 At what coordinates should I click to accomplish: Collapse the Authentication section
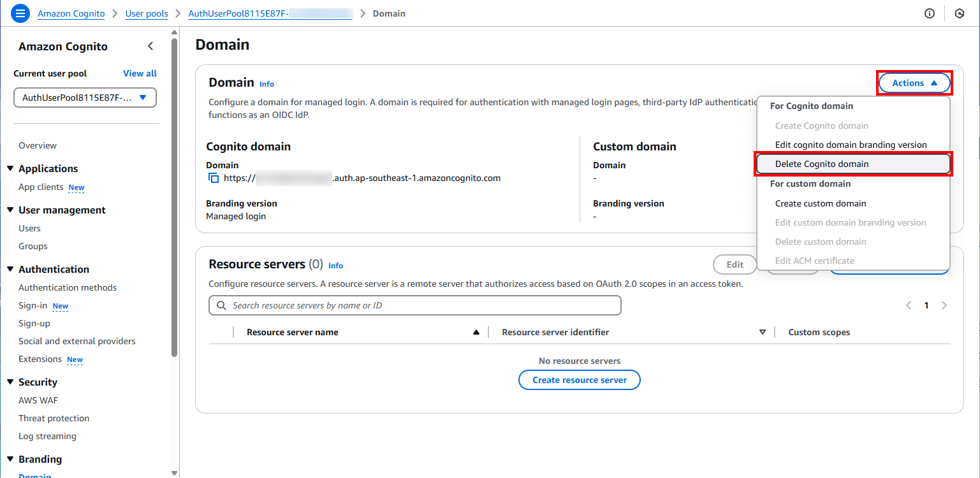point(10,269)
